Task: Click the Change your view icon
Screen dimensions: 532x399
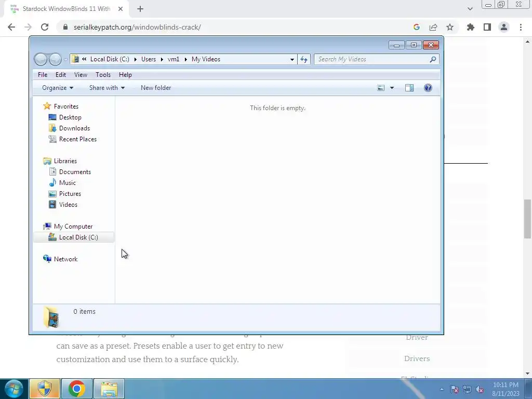Action: pos(381,88)
